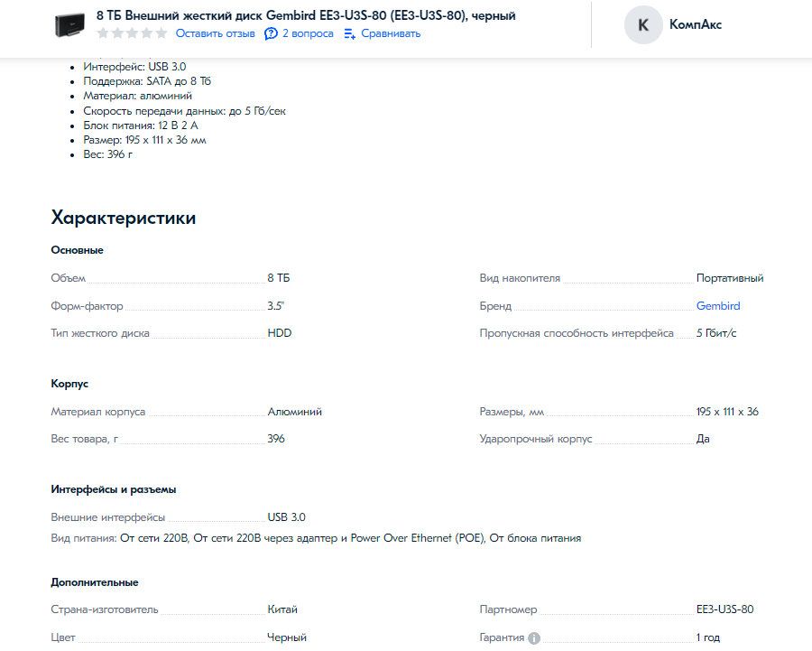Click the «Оставить отзыв» link
The height and width of the screenshot is (651, 812).
coord(215,33)
